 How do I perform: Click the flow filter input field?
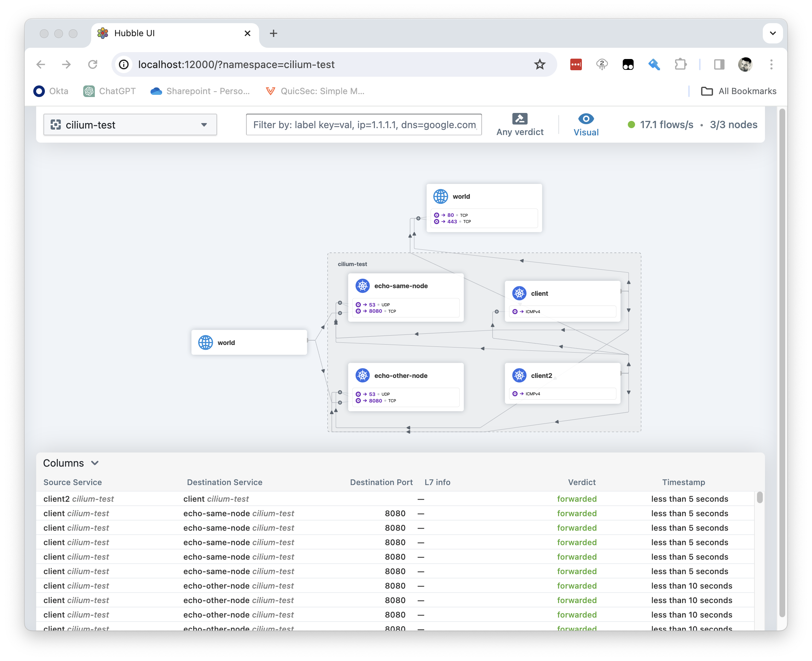[363, 125]
